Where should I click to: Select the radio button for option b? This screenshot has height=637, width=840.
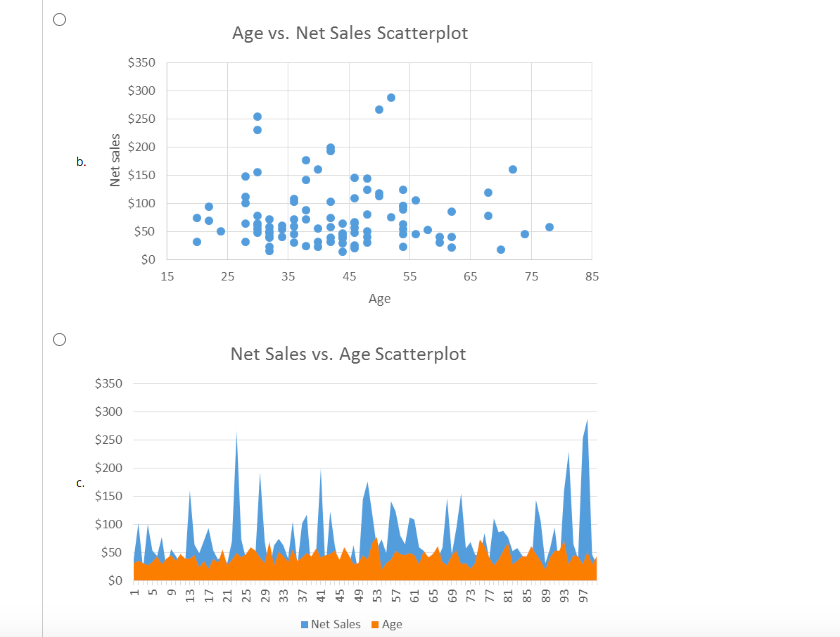[59, 19]
